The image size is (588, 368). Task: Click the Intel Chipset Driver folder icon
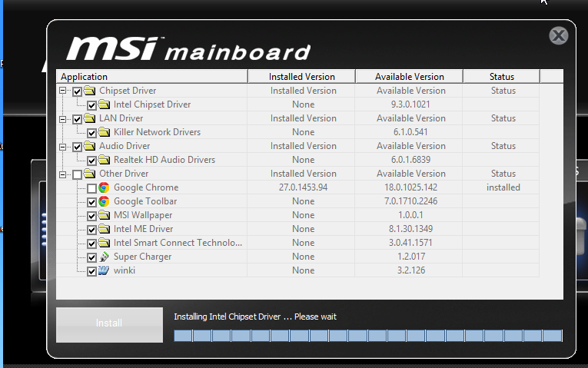pos(104,104)
